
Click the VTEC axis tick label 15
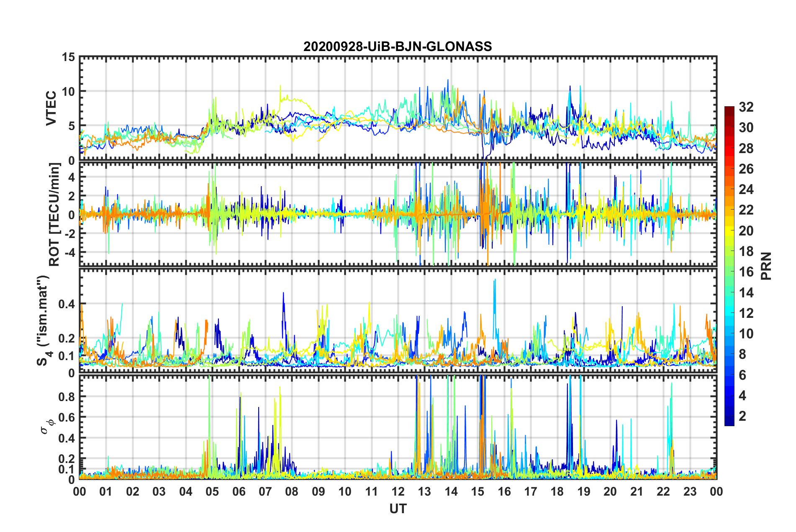click(x=68, y=57)
